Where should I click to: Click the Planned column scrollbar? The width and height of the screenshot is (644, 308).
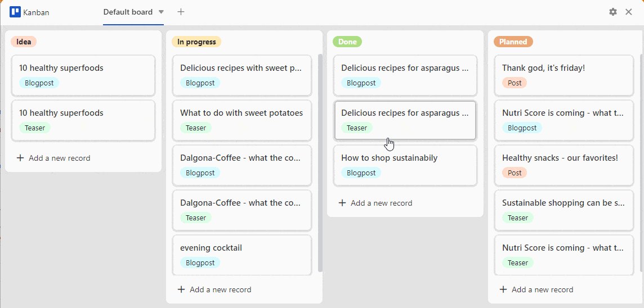(x=641, y=163)
